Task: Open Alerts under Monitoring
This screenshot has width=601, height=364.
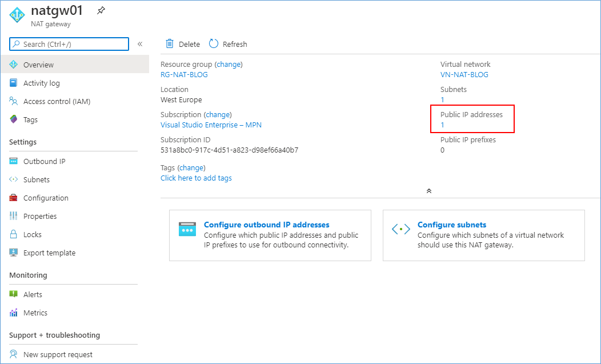Action: pos(33,295)
